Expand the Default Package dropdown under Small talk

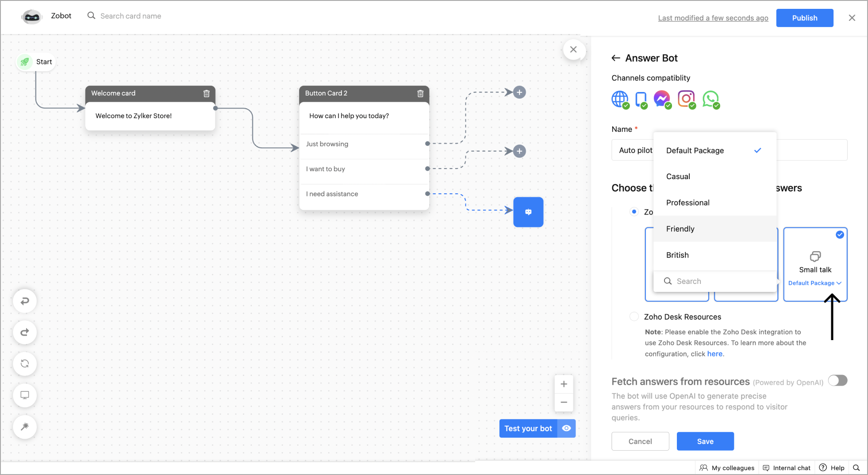[x=815, y=283]
